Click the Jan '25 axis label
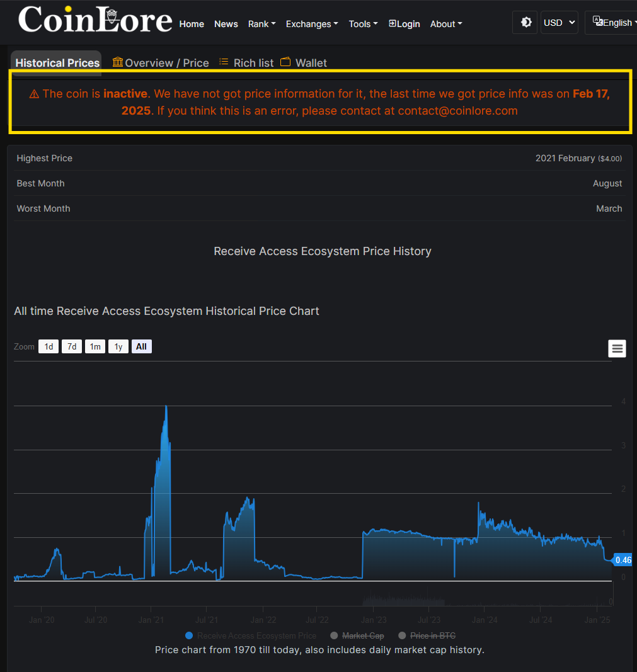 click(597, 620)
